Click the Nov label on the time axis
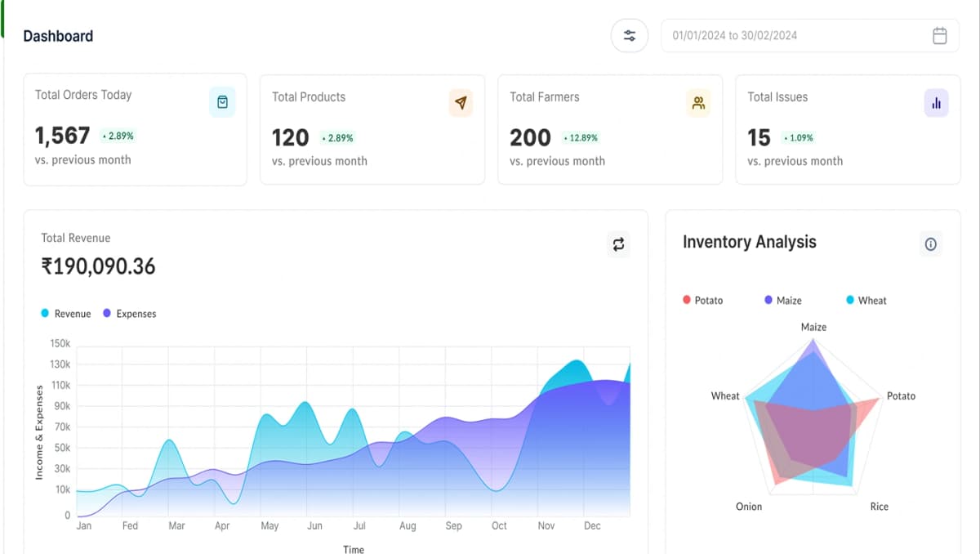This screenshot has height=554, width=980. (546, 526)
